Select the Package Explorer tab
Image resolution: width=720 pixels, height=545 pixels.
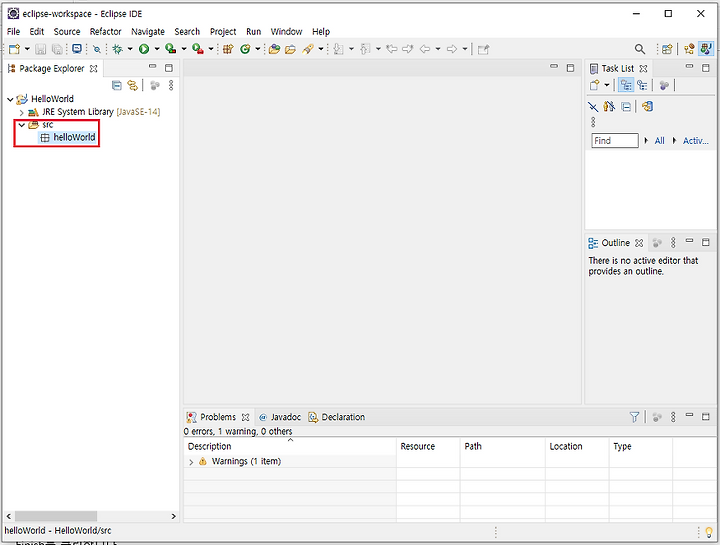click(x=52, y=68)
